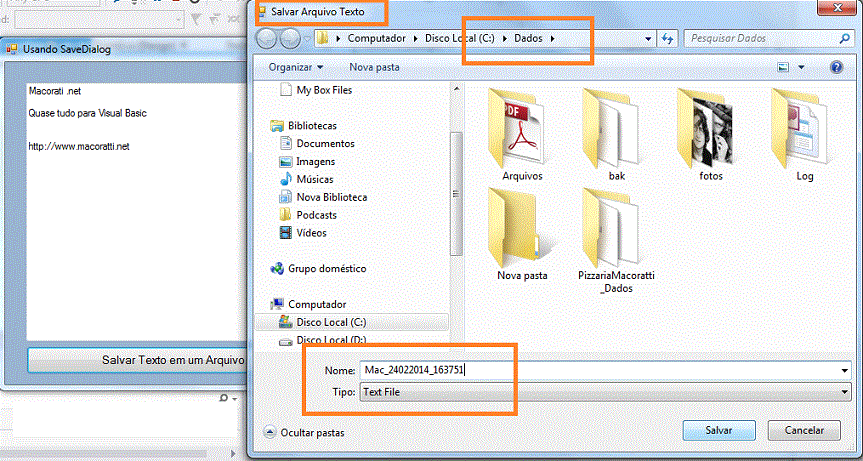This screenshot has height=461, width=863.
Task: Open the bak folder
Action: pyautogui.click(x=616, y=127)
